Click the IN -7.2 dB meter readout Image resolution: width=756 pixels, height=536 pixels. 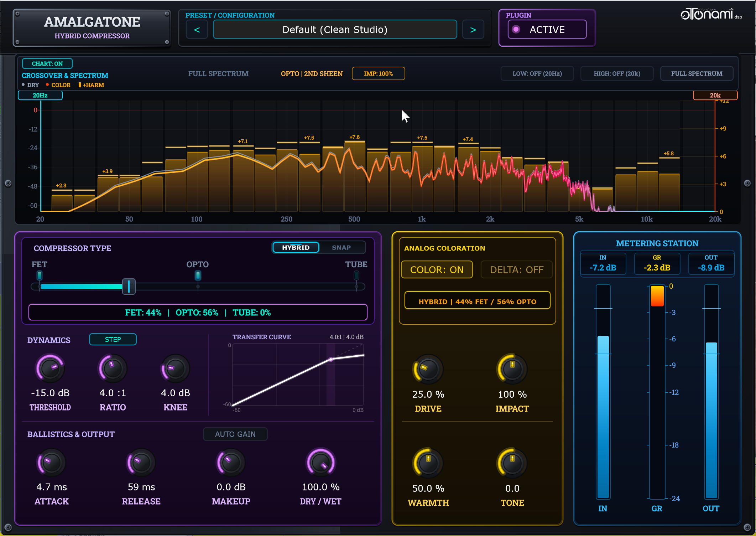click(x=603, y=263)
